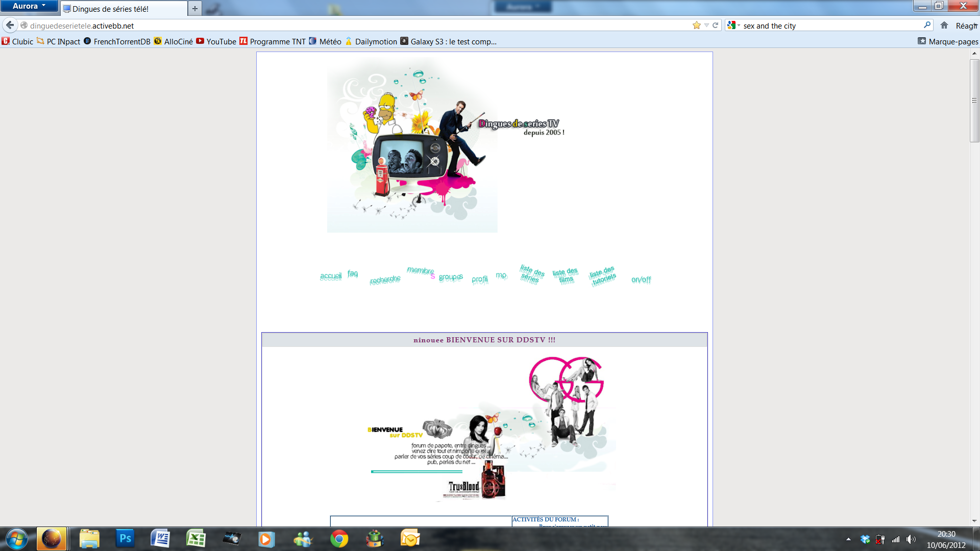The height and width of the screenshot is (551, 980).
Task: Open the media player taskbar icon
Action: click(x=266, y=539)
